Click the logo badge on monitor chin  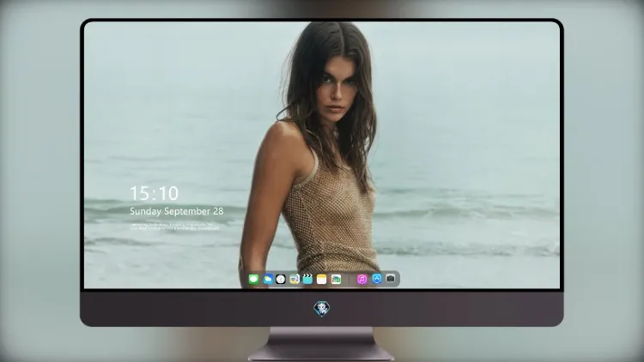pyautogui.click(x=322, y=309)
